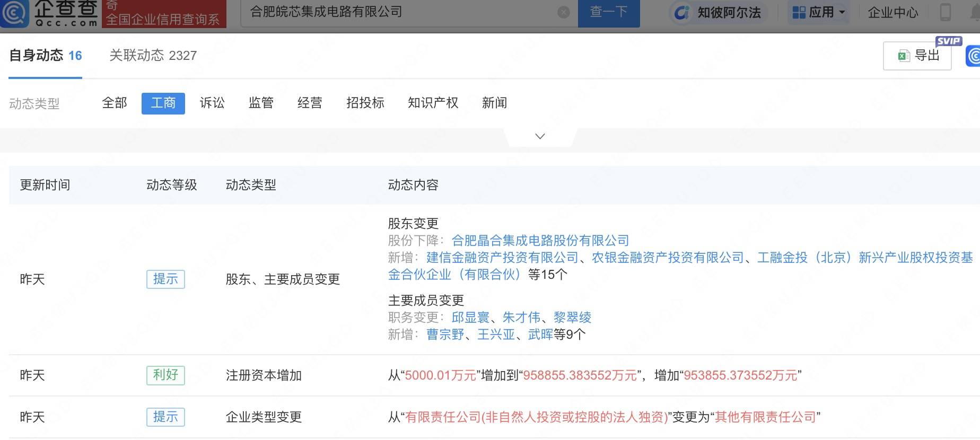
Task: Open the 应用 dropdown menu
Action: click(x=818, y=12)
